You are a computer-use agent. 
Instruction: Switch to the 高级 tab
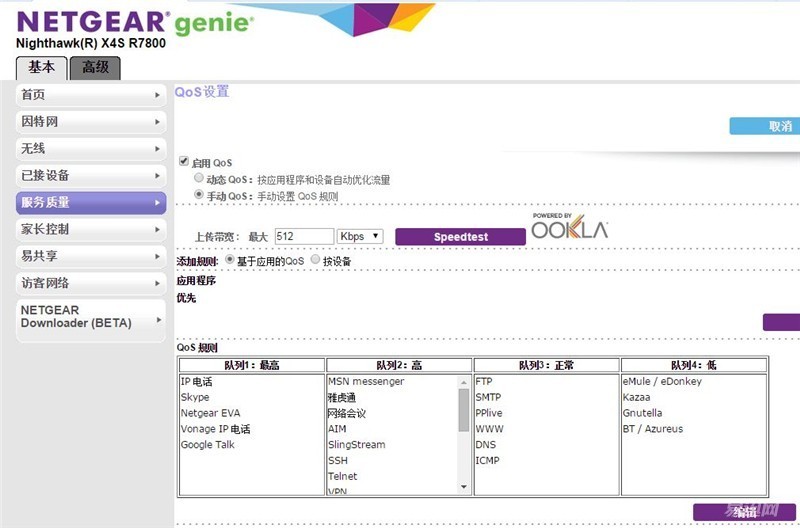click(x=95, y=67)
